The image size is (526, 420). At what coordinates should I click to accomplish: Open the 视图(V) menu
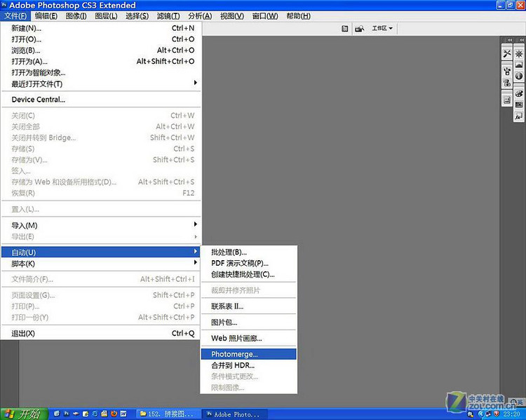[x=232, y=15]
